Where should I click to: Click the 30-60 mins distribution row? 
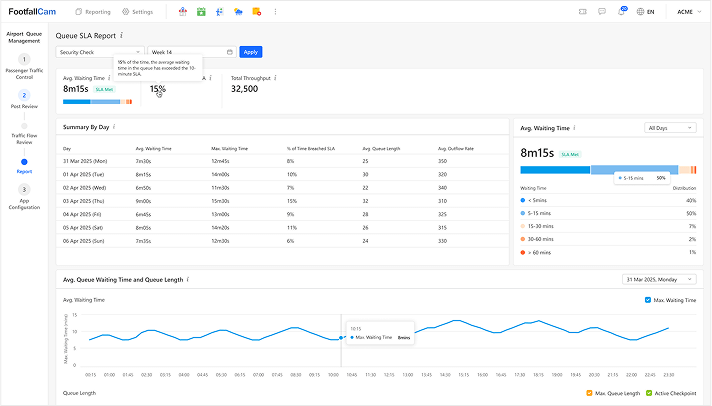click(608, 239)
